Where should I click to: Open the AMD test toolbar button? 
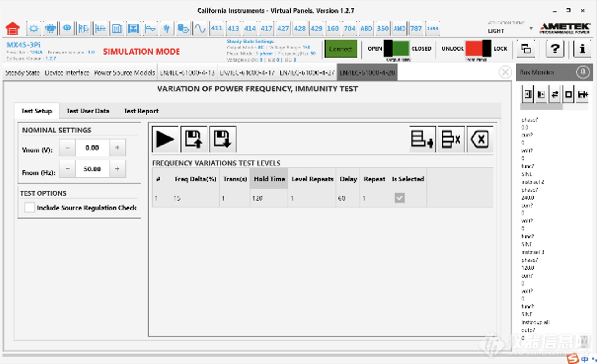pyautogui.click(x=399, y=29)
